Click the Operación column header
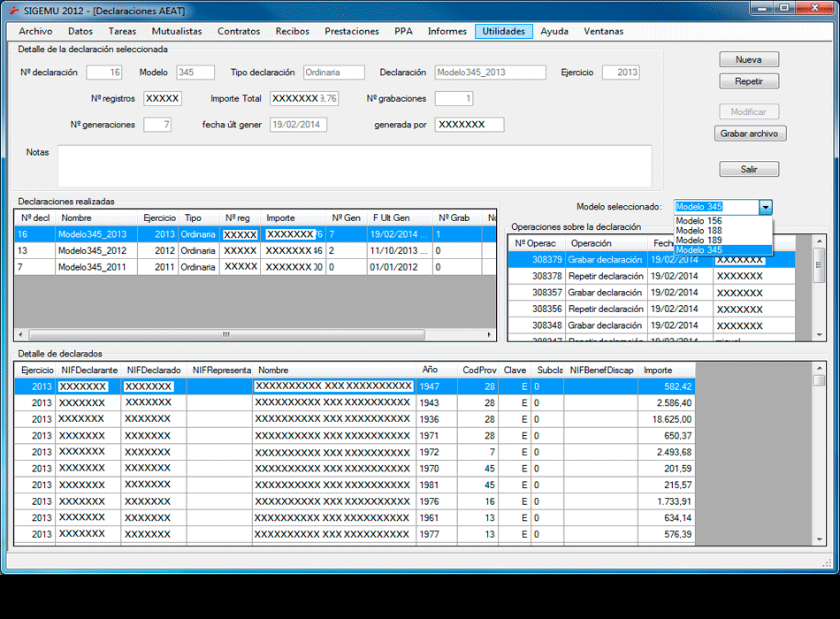 coord(606,243)
